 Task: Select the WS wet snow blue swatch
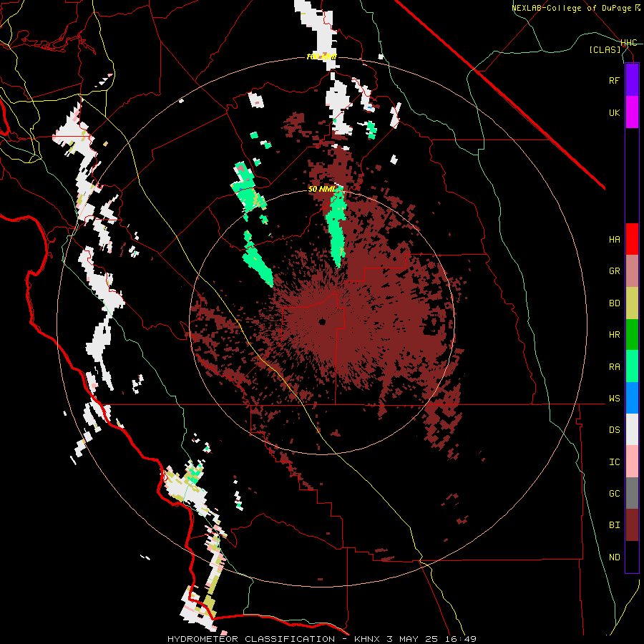click(x=632, y=398)
